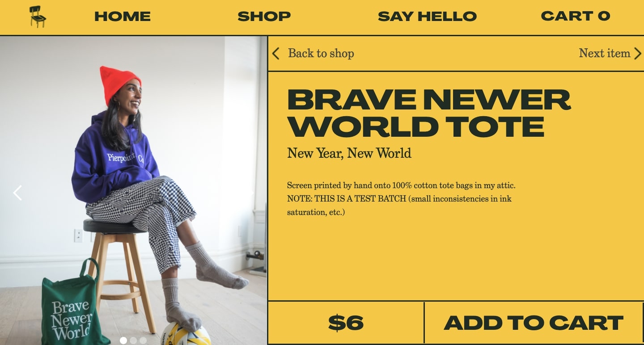
Task: Click the chair logo icon
Action: click(38, 17)
